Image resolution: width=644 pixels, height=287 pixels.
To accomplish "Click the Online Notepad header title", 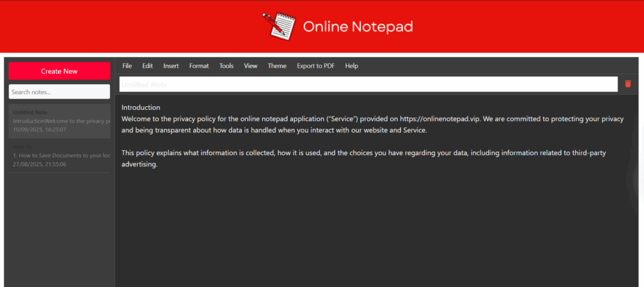I will coord(358,26).
